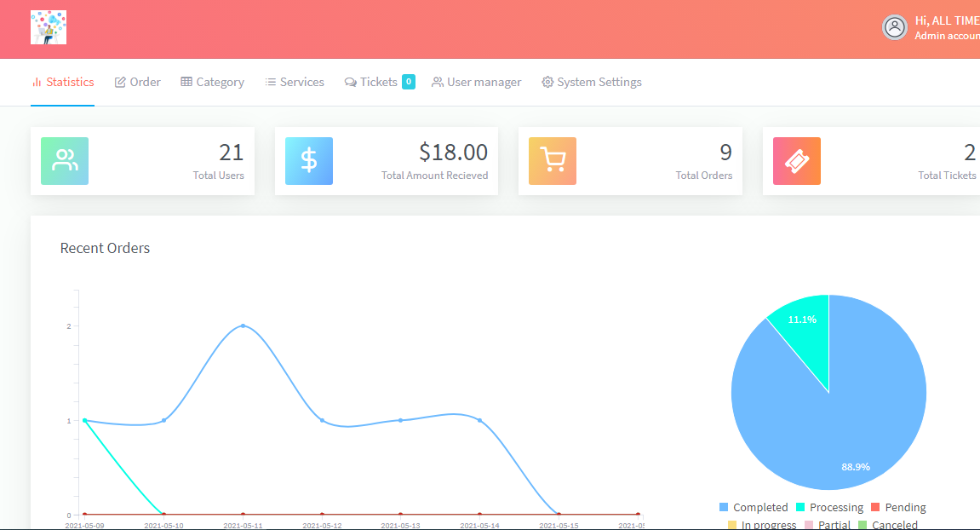Click the site logo in the header
Viewport: 980px width, 530px height.
click(49, 27)
